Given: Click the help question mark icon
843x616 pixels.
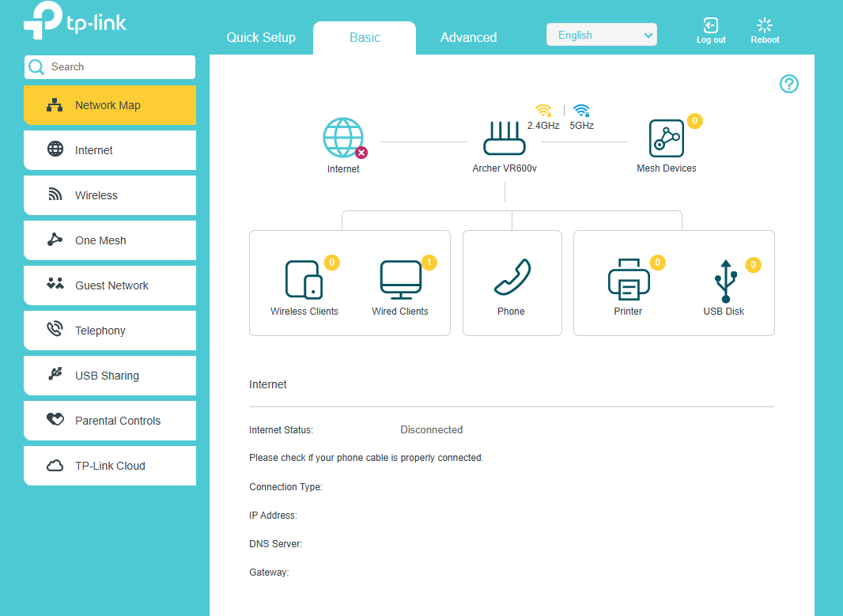Looking at the screenshot, I should [788, 84].
